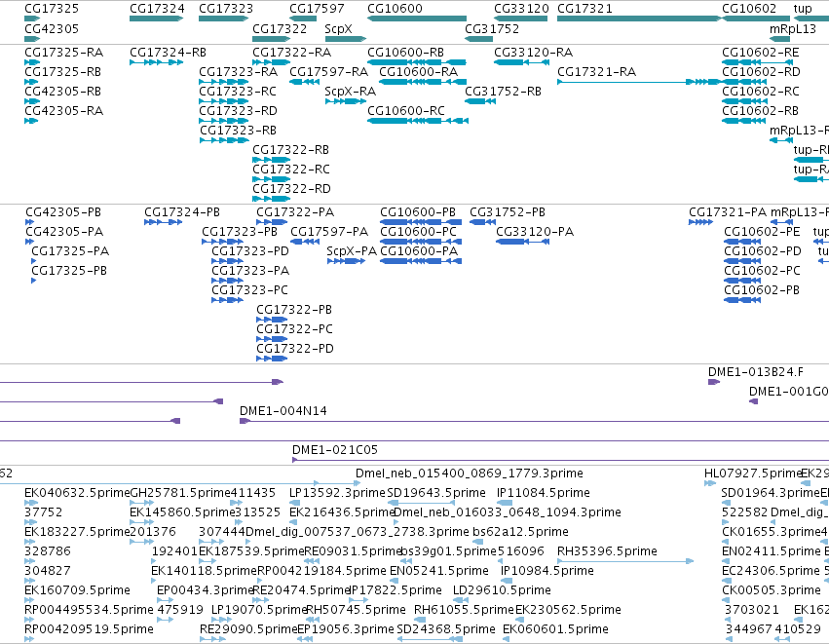Click EST label RH61055.5prime
This screenshot has height=644, width=829.
point(465,610)
